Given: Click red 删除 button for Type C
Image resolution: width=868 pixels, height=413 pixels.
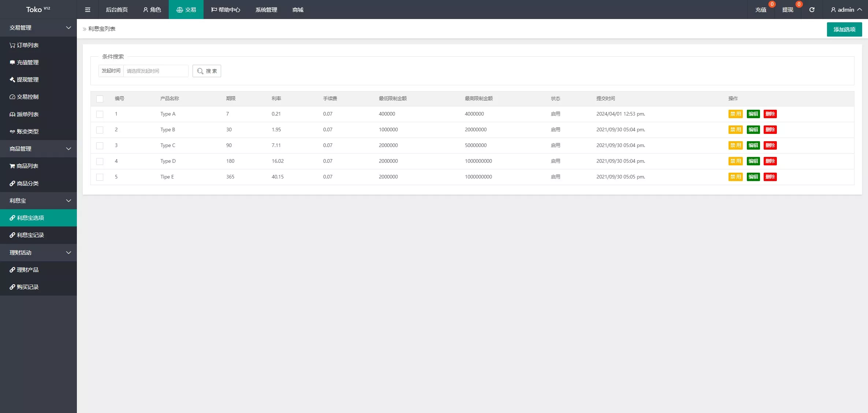Looking at the screenshot, I should pos(770,145).
